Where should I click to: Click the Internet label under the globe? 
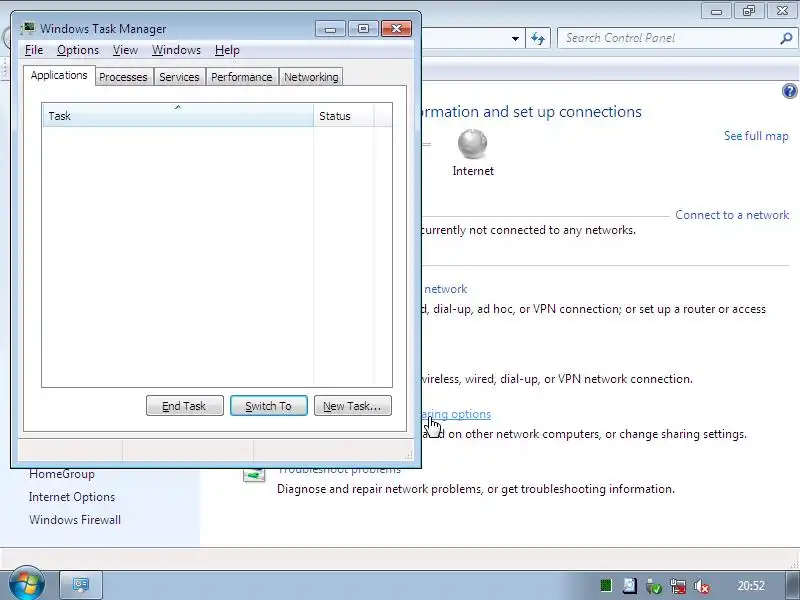point(473,171)
